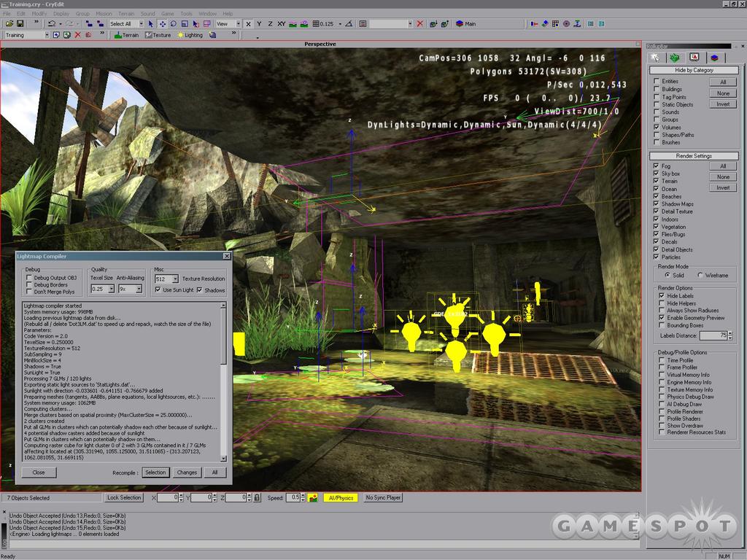Activate the Scale tool in the toolbar
Viewport: 747px width, 560px height.
(185, 24)
